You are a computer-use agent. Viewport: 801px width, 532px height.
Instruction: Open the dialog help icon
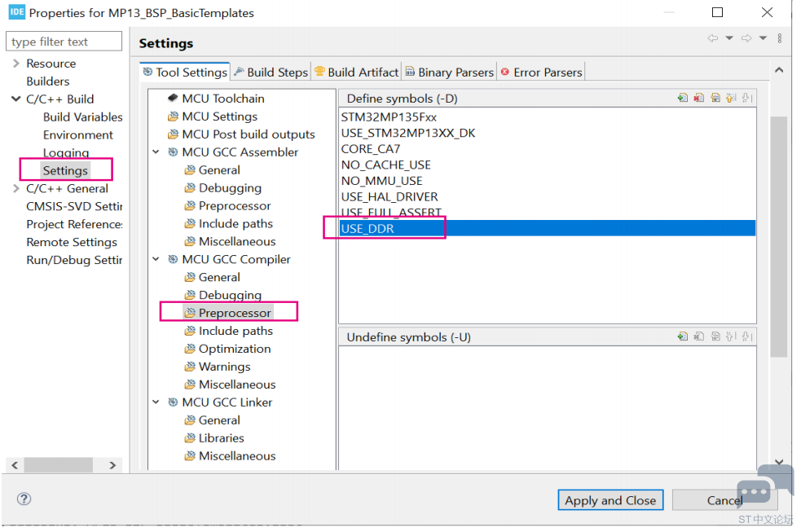point(24,499)
